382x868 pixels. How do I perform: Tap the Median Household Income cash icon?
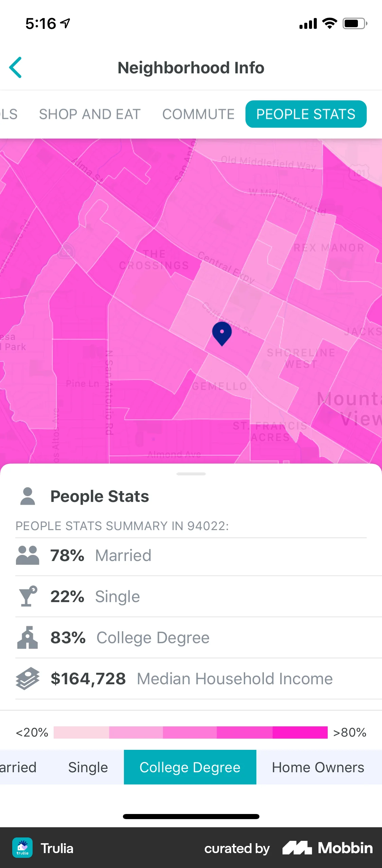pyautogui.click(x=28, y=679)
